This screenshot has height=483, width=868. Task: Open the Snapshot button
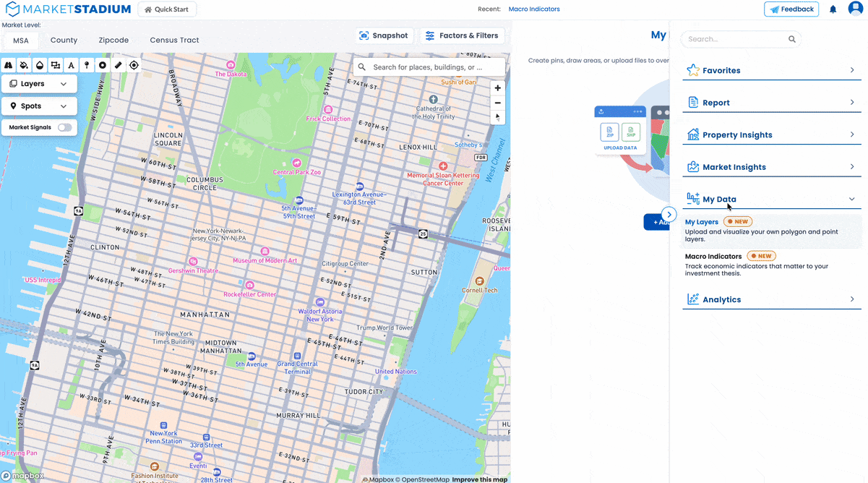click(x=384, y=35)
